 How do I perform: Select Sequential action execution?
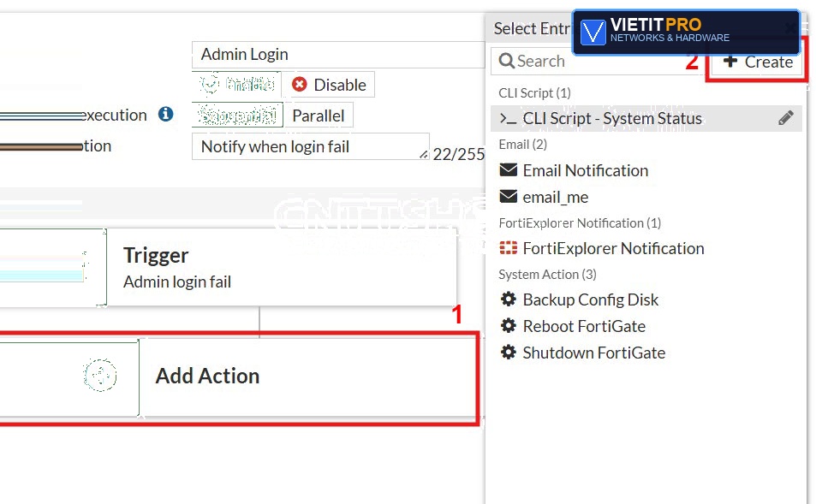237,116
